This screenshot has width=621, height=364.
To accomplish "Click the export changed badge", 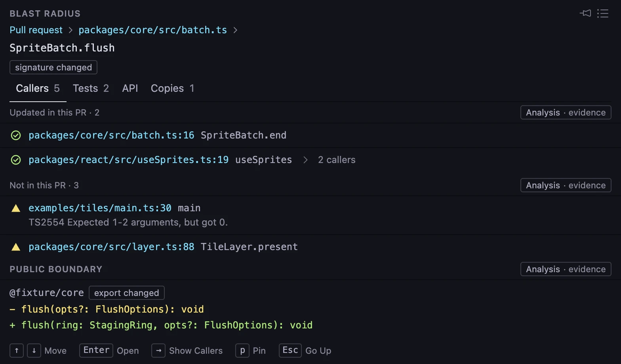I will 126,293.
